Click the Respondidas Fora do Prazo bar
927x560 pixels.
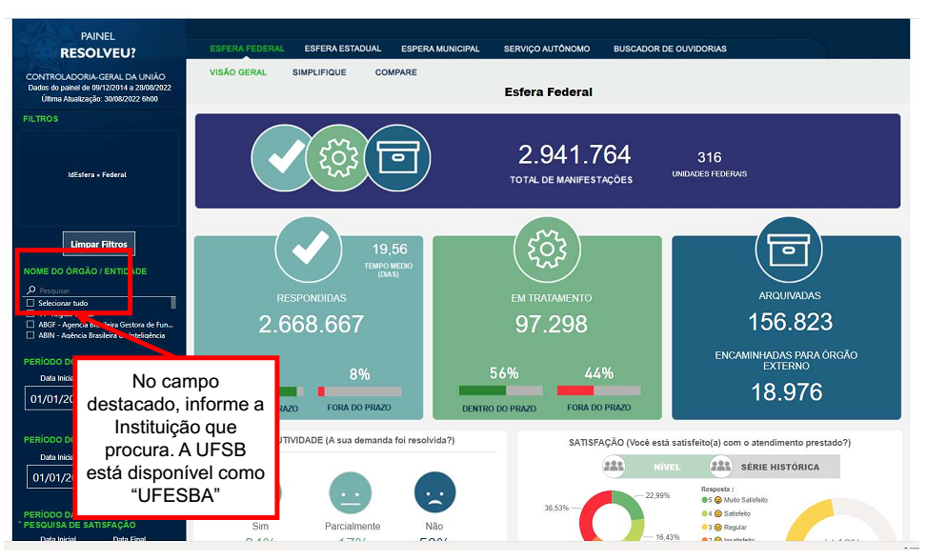(x=359, y=391)
